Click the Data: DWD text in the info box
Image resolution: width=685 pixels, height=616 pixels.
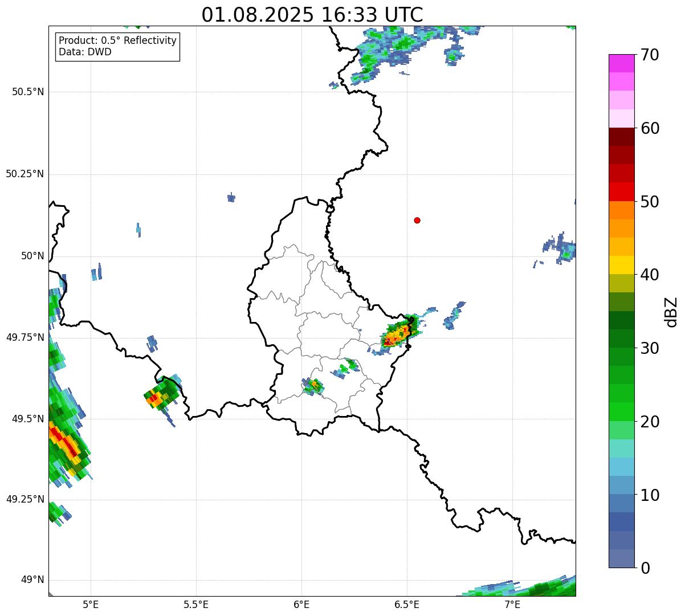click(85, 52)
